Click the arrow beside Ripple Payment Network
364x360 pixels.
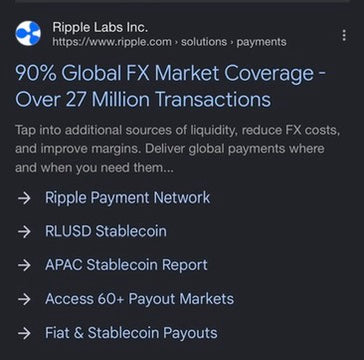pyautogui.click(x=24, y=198)
